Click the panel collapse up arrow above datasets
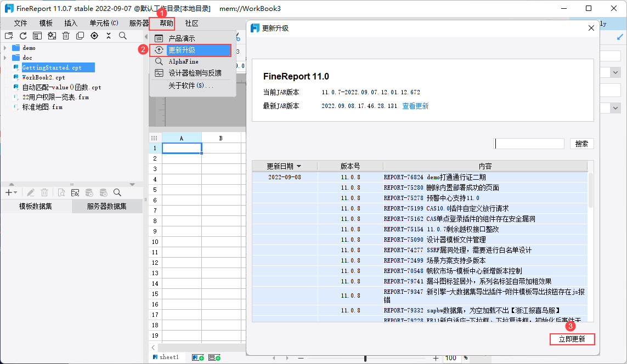The width and height of the screenshot is (627, 364). 12,184
